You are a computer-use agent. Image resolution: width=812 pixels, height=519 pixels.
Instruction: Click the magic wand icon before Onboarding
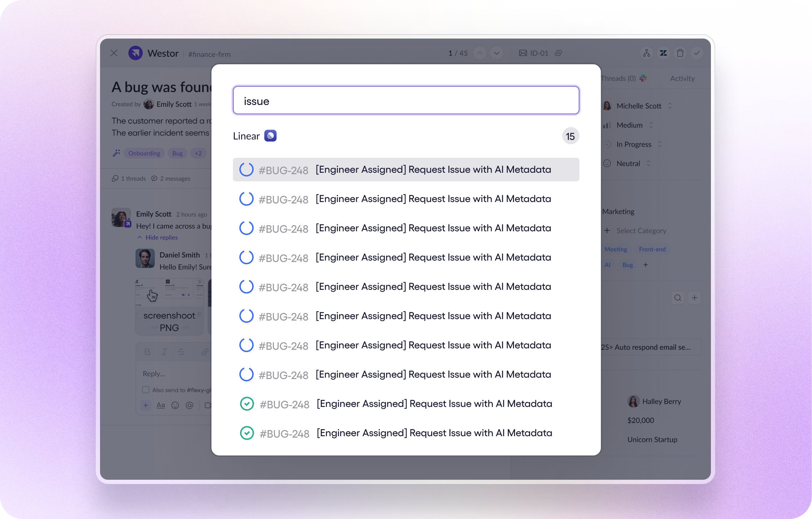[x=116, y=153]
